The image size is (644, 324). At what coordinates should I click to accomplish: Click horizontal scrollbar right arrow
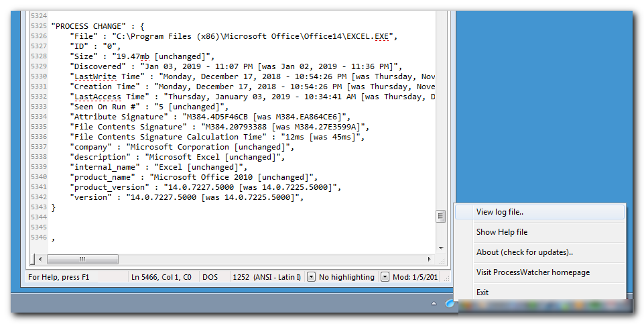429,259
